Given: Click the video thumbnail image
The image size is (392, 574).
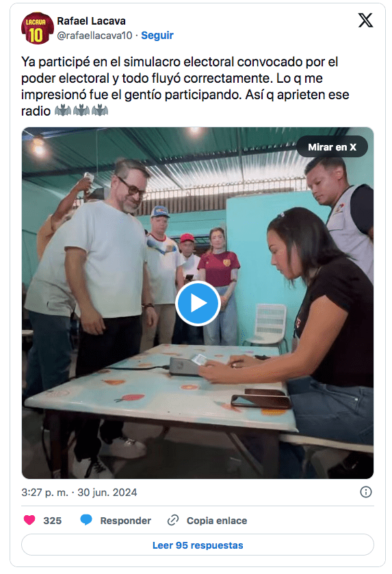Looking at the screenshot, I should pos(198,303).
